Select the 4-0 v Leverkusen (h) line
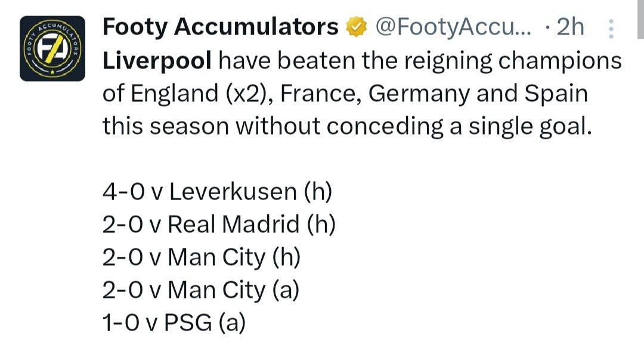 point(217,192)
